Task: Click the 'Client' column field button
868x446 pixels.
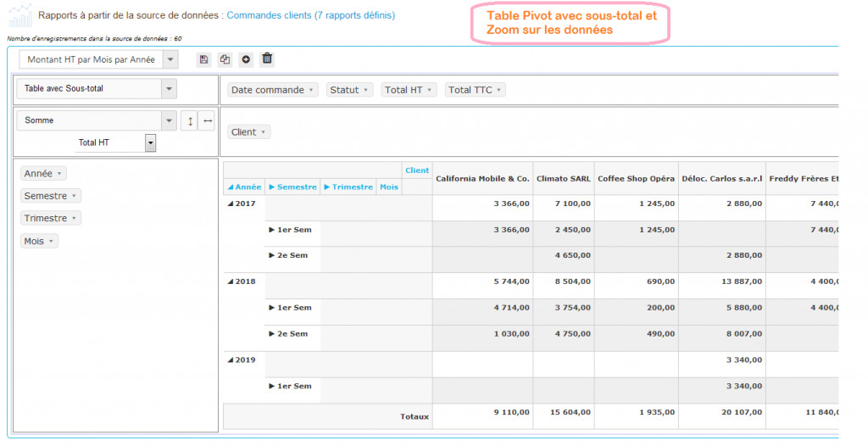Action: pyautogui.click(x=249, y=132)
